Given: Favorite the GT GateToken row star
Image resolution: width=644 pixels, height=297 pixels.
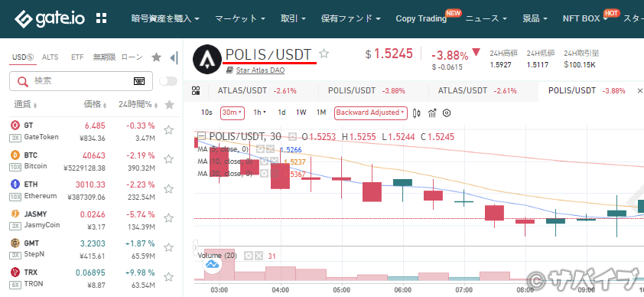Looking at the screenshot, I should click(168, 130).
